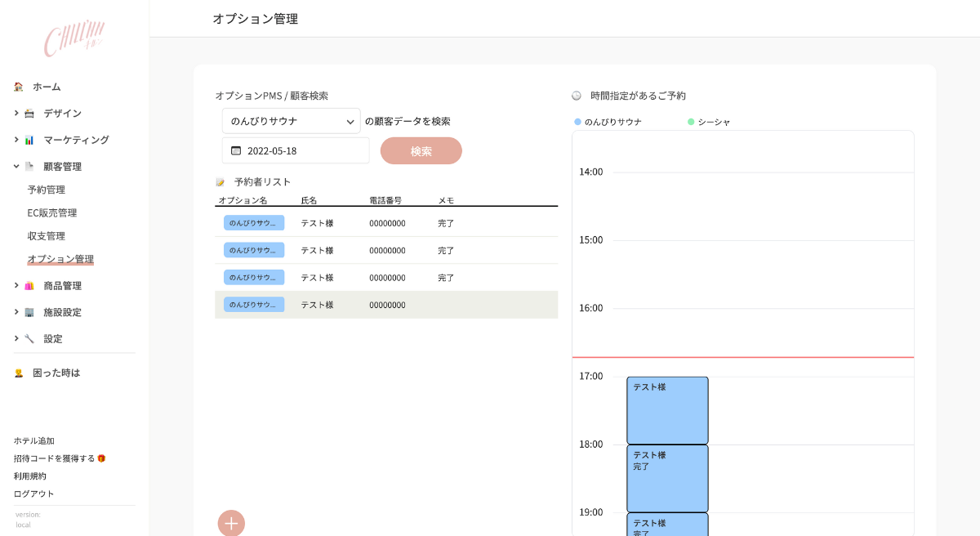
Task: Click the facility settings building icon
Action: (29, 312)
